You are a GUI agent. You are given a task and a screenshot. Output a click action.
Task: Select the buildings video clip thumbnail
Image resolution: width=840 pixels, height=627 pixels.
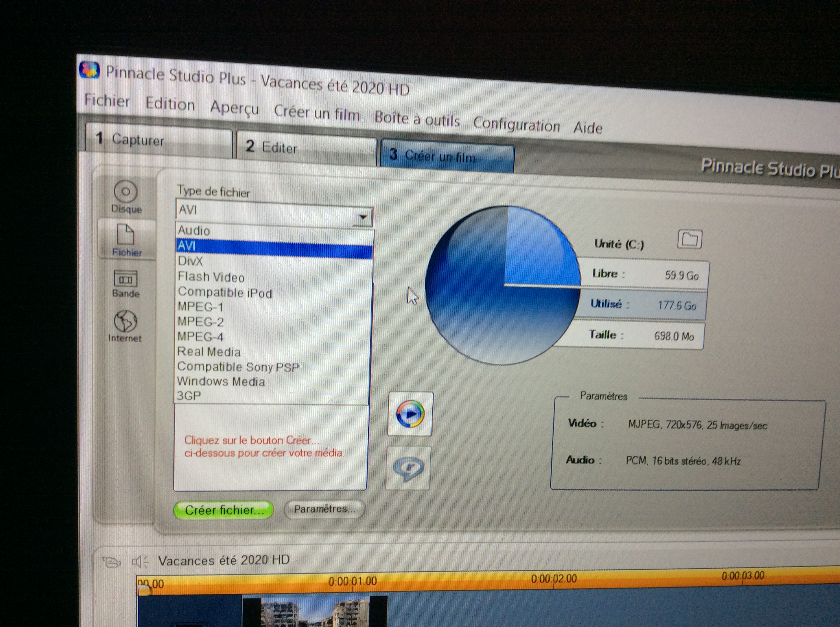tap(315, 611)
